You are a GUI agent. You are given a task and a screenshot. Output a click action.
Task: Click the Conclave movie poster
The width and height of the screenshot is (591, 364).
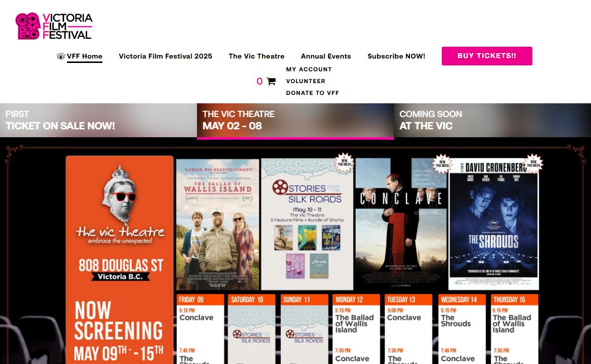pyautogui.click(x=401, y=224)
